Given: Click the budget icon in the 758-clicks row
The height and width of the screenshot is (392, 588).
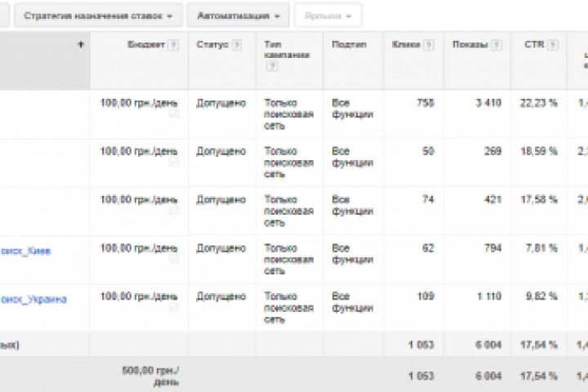Looking at the screenshot, I should [173, 114].
